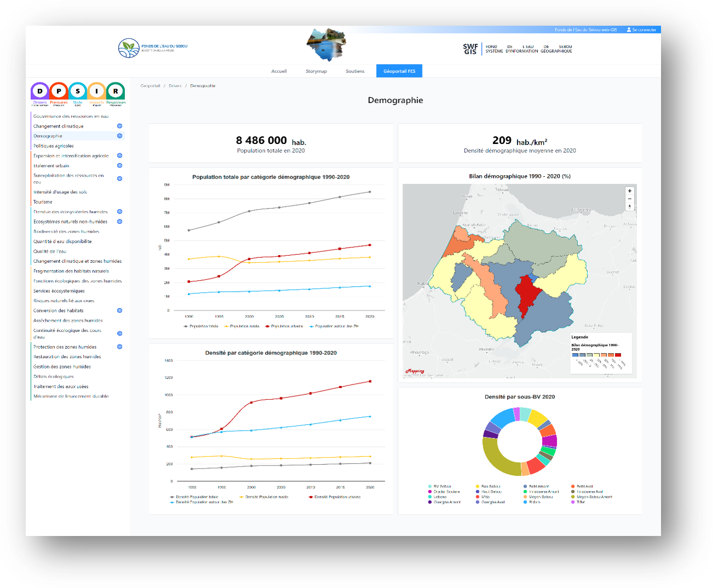Reset the map compass bearing
The width and height of the screenshot is (713, 588).
click(630, 207)
